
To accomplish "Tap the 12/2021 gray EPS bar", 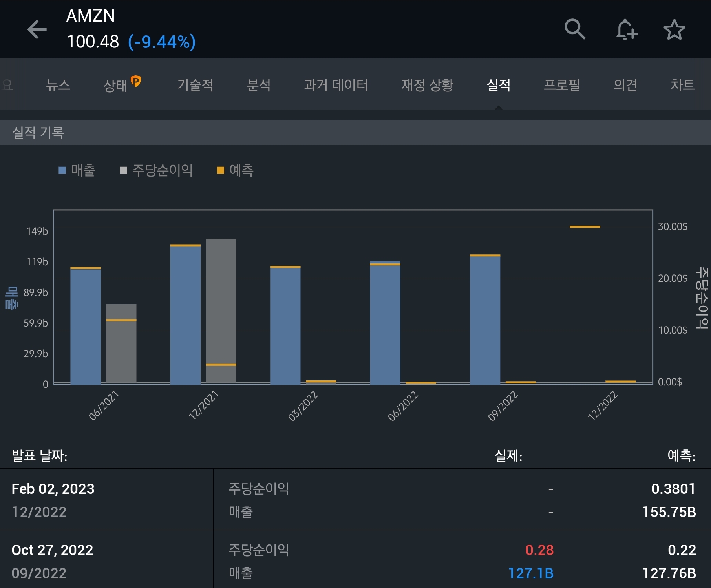I will 221,310.
